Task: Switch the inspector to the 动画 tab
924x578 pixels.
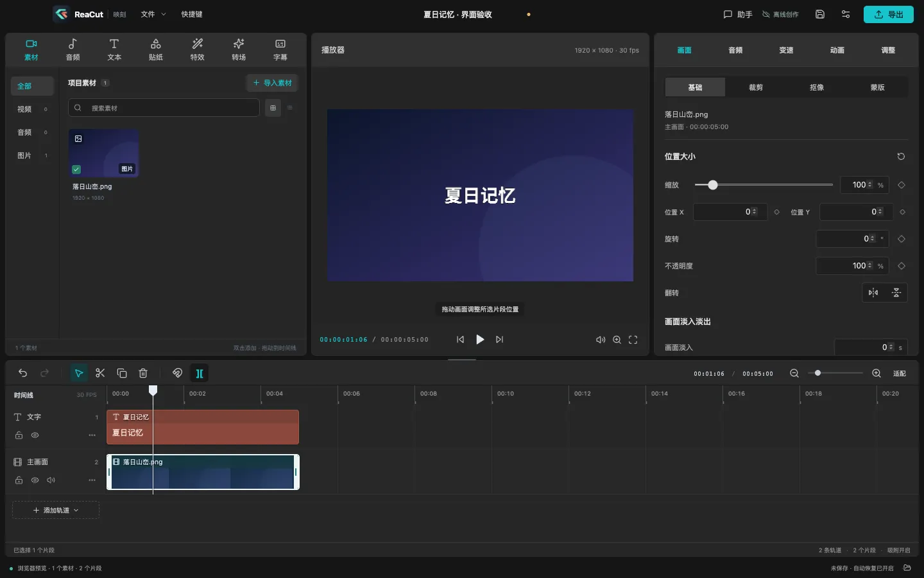Action: click(837, 50)
